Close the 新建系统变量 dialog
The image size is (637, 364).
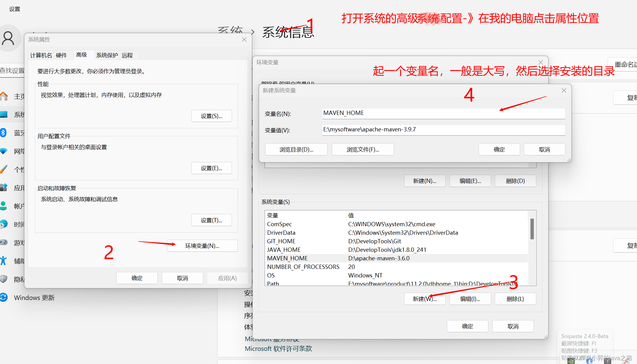(x=564, y=91)
